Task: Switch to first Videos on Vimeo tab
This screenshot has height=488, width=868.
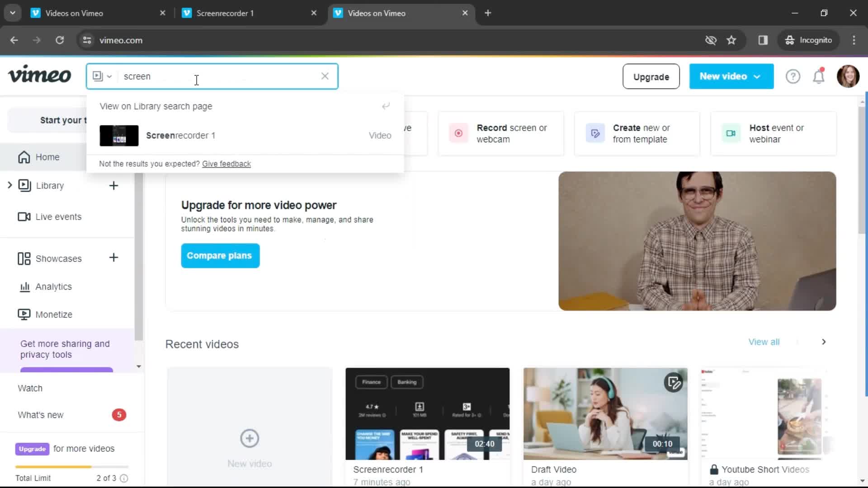Action: point(99,13)
